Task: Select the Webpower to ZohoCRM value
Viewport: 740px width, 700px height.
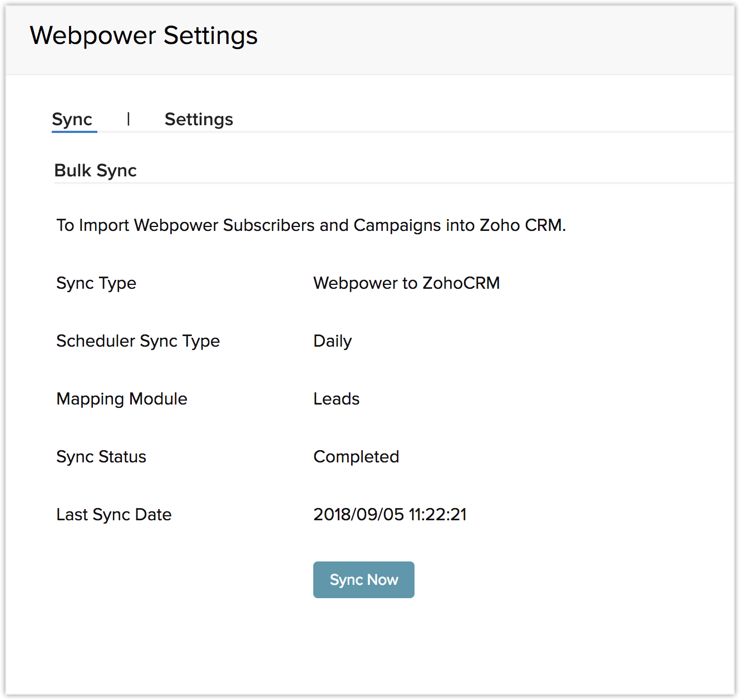Action: pyautogui.click(x=406, y=283)
